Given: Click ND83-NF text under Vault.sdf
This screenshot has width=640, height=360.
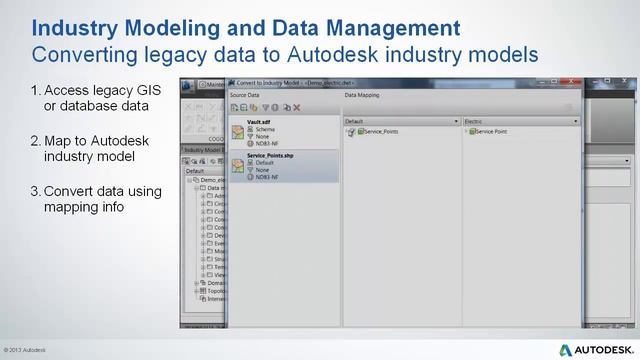Looking at the screenshot, I should click(x=267, y=144).
